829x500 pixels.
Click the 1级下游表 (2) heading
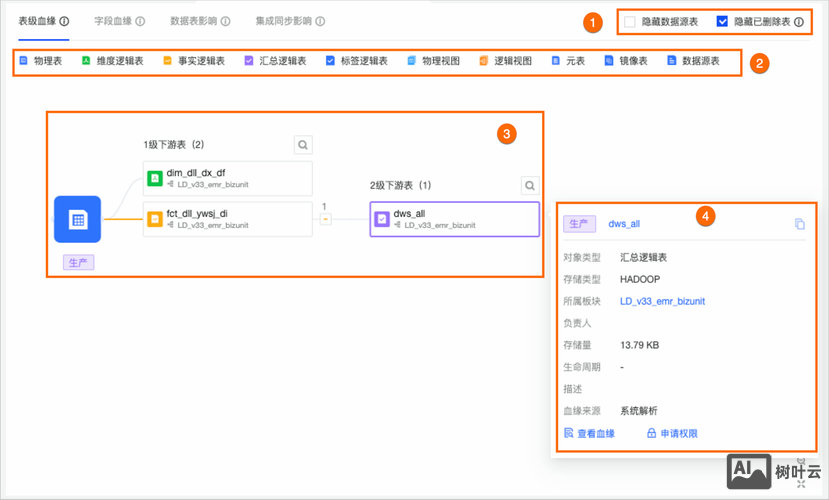(173, 145)
